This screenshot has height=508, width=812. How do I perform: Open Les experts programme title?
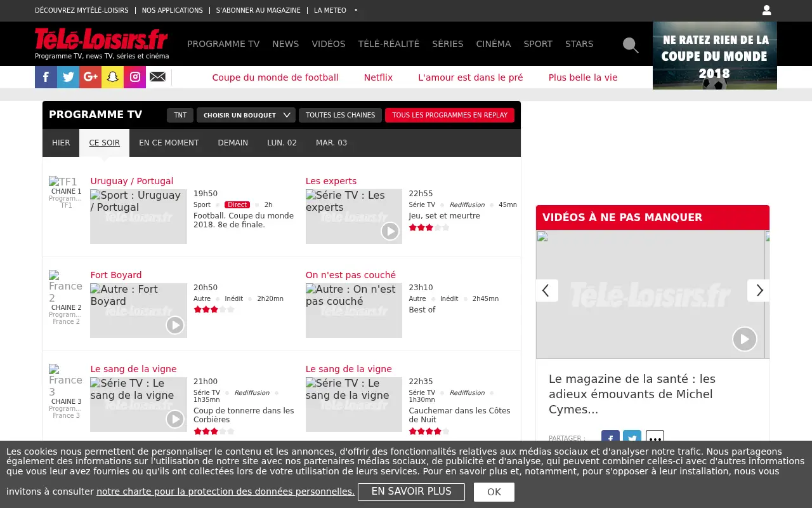(x=331, y=181)
